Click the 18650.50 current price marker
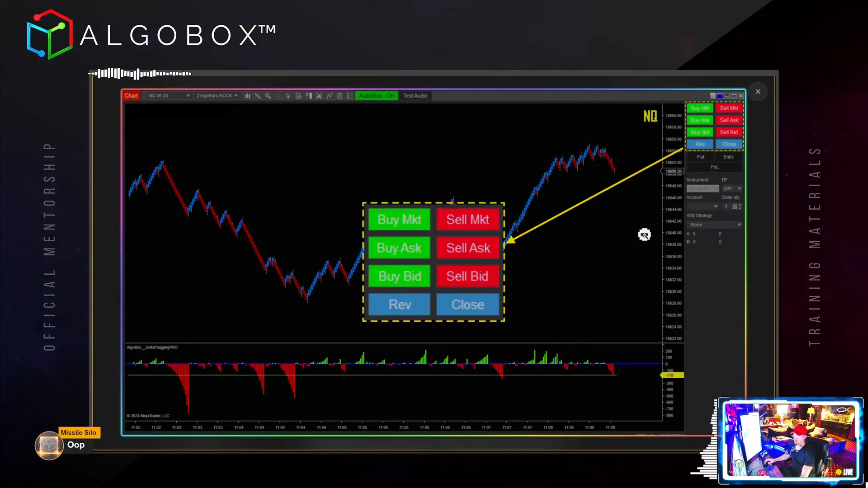 [673, 171]
